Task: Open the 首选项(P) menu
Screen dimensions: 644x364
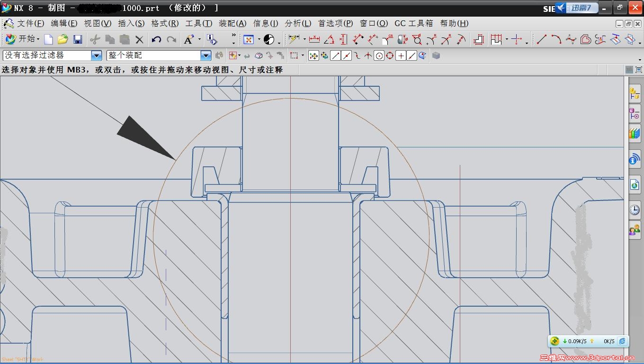Action: (335, 23)
